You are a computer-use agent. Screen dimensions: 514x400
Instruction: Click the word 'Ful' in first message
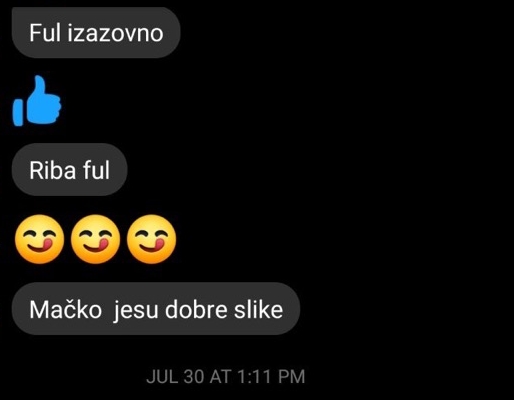(x=45, y=33)
